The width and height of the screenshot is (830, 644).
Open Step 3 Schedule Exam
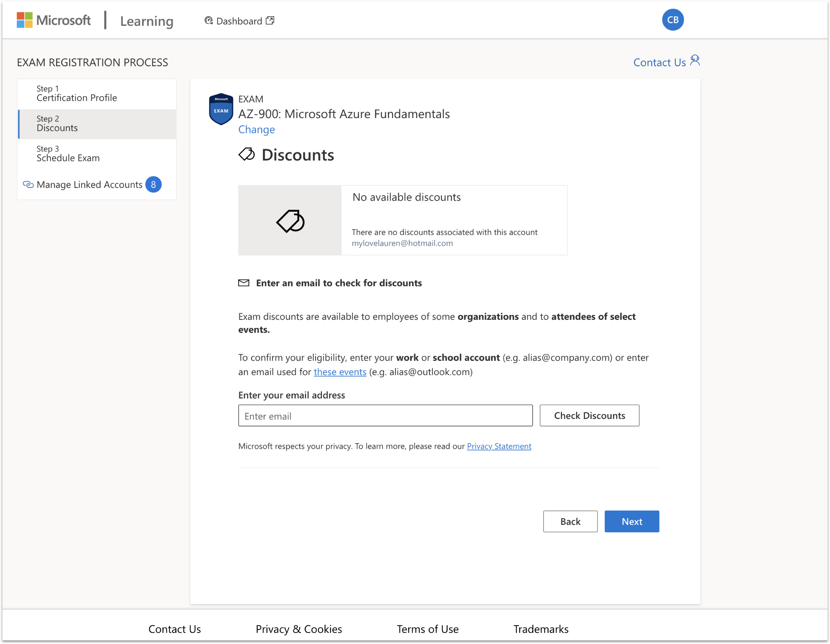97,154
